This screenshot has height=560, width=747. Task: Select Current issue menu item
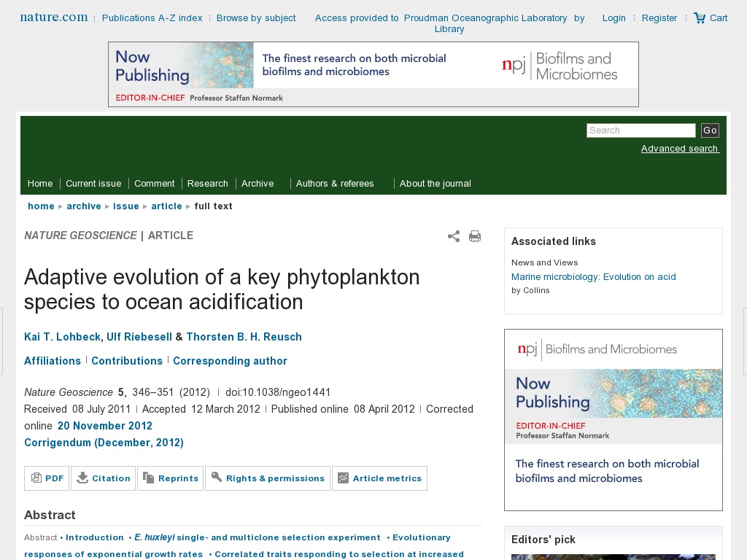pos(93,184)
